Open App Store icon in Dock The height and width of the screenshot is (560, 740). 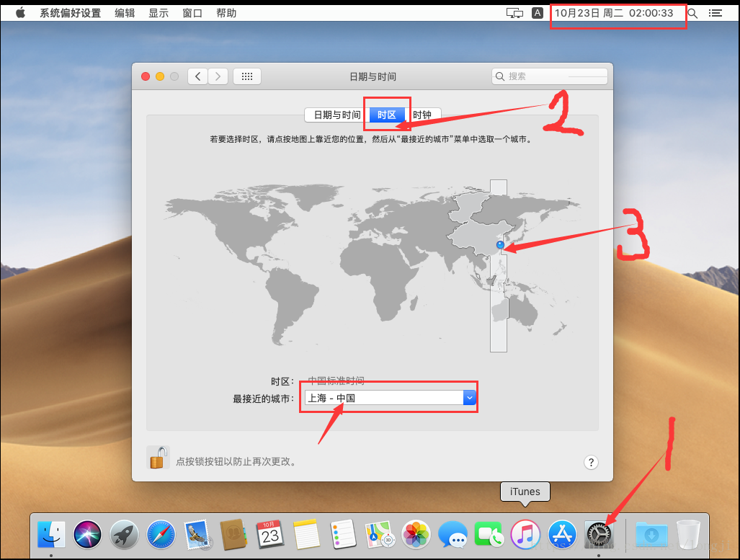562,535
